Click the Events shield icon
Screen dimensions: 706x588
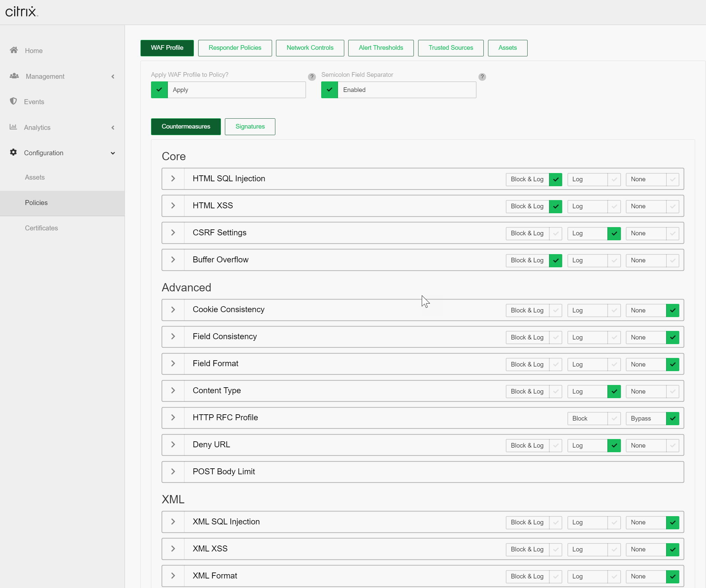click(14, 101)
